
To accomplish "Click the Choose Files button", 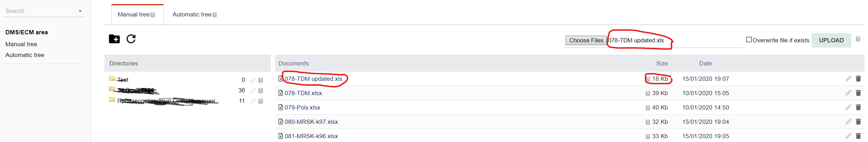I will tap(586, 41).
